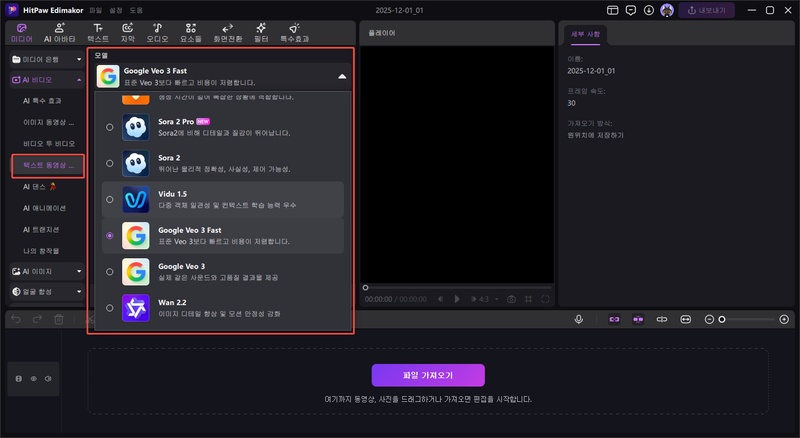
Task: Open the 필터 filters tool
Action: [261, 33]
